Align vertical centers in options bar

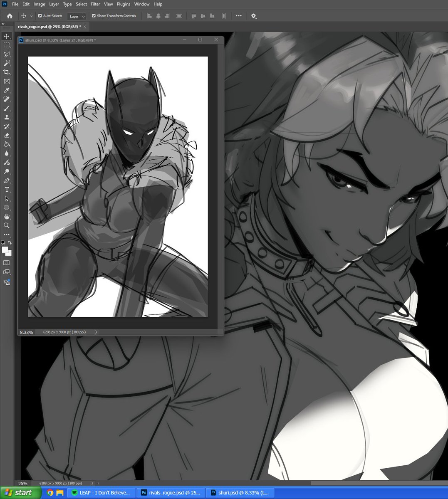pyautogui.click(x=203, y=16)
